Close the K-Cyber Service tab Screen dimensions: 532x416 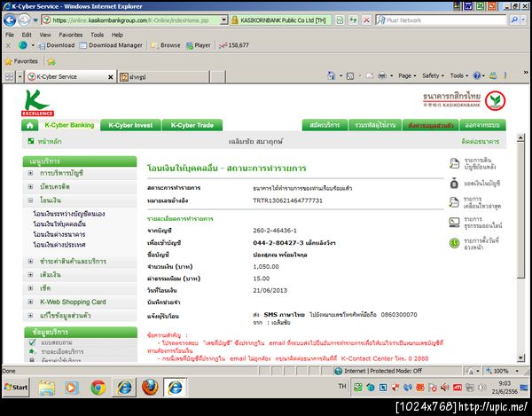[x=110, y=77]
